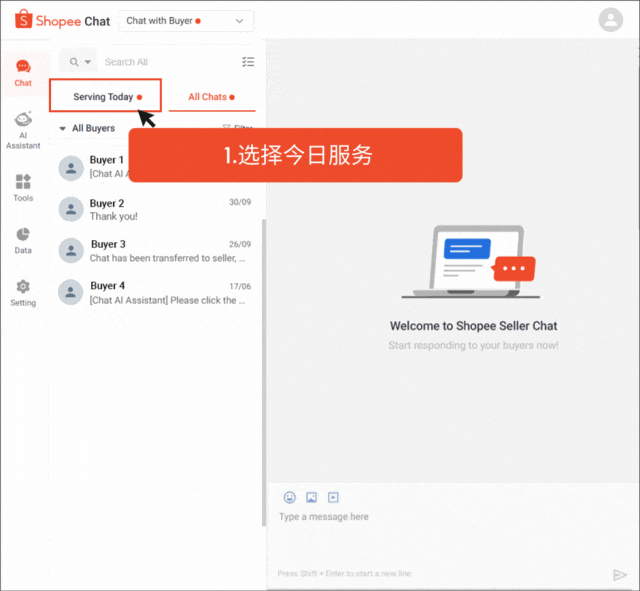Click the Search All input field
This screenshot has width=640, height=591.
(x=167, y=62)
